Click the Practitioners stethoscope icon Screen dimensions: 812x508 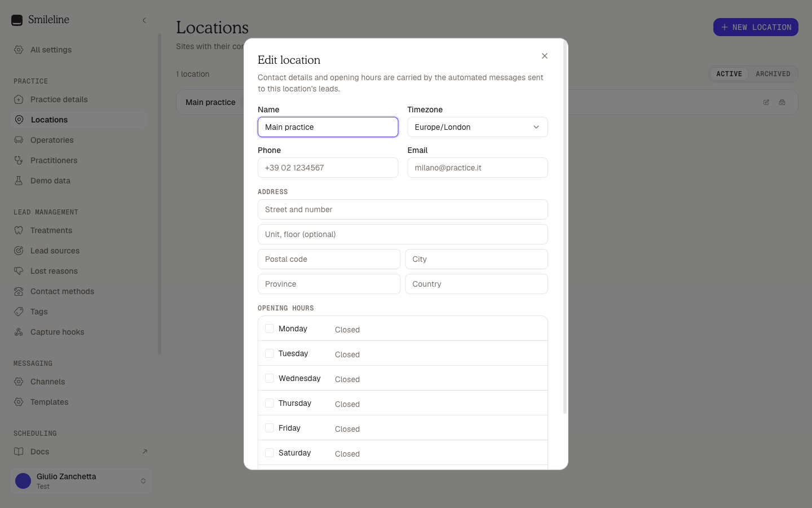19,160
